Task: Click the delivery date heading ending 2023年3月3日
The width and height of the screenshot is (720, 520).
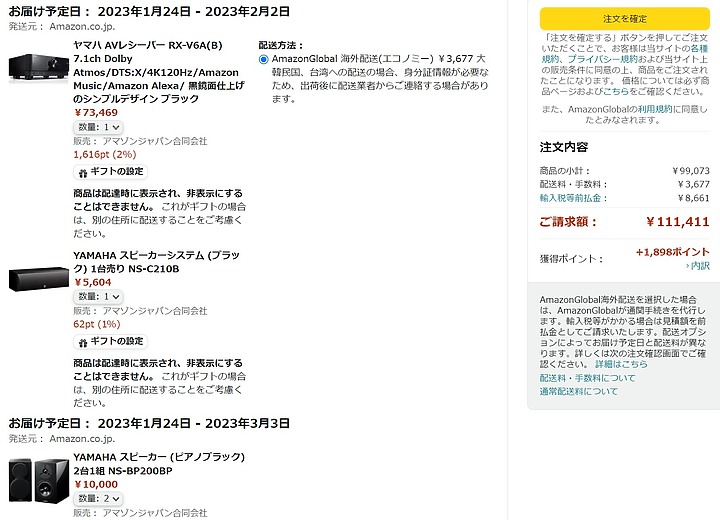Action: [x=149, y=424]
